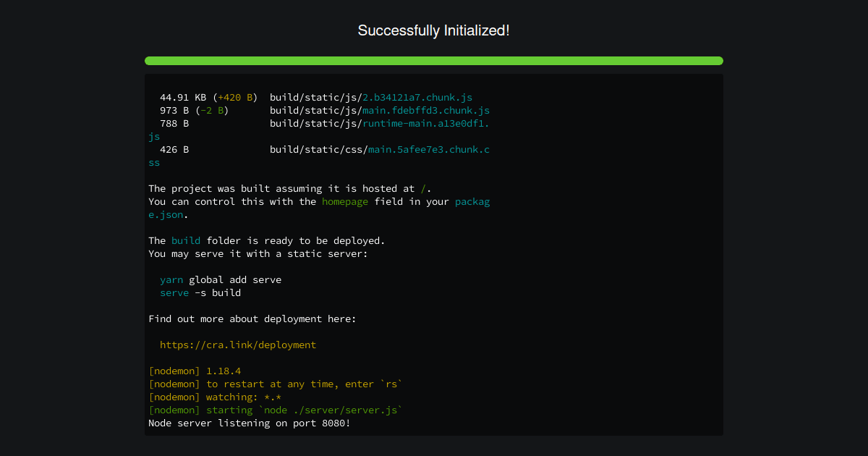Screen dimensions: 868x456
Task: Select main.fdebffd3.chunk.js in the output
Action: point(425,110)
